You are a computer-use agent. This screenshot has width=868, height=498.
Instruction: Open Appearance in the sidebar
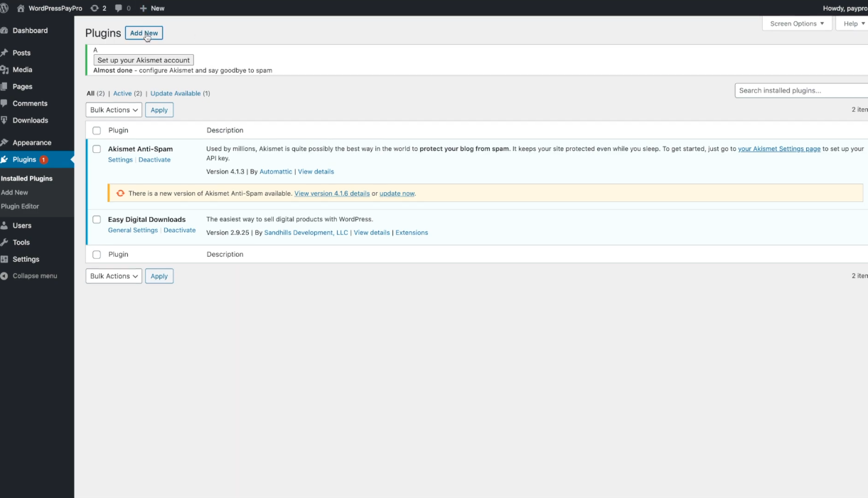(x=32, y=142)
